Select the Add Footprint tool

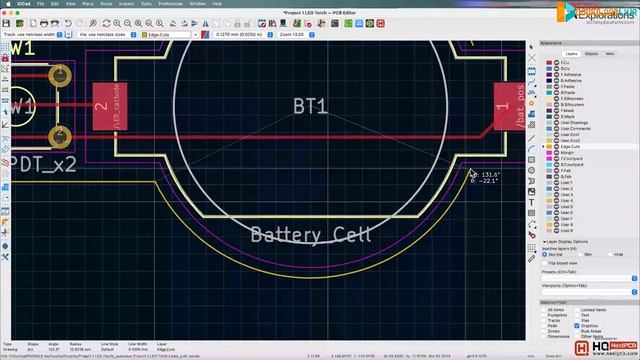tap(531, 71)
